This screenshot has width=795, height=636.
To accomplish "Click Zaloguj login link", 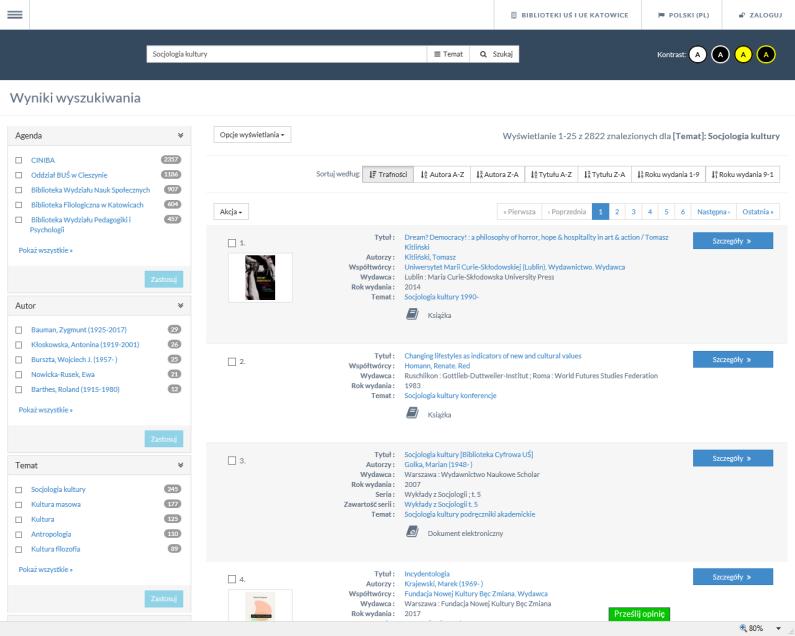I will point(760,15).
